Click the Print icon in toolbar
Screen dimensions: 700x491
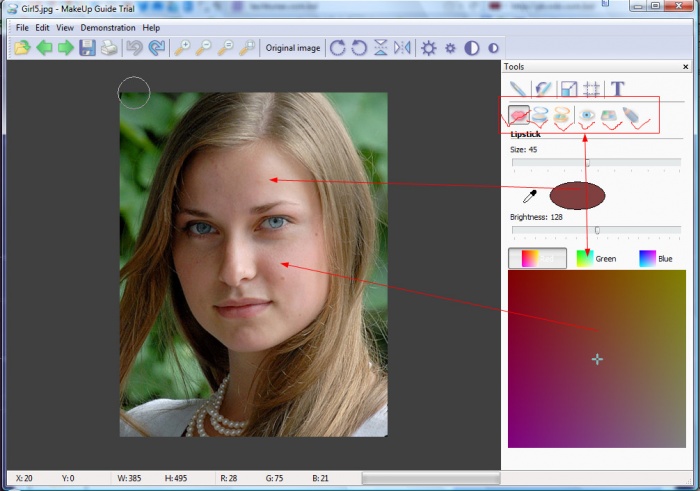109,48
